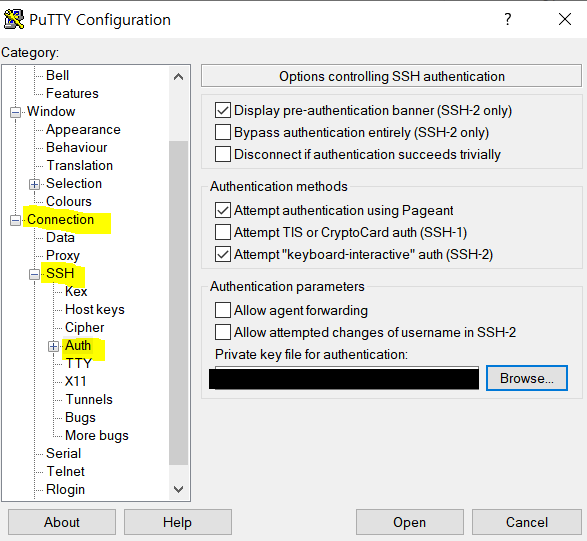This screenshot has width=587, height=541.
Task: Check Attempt TIS or CryptoCard auth
Action: [223, 232]
